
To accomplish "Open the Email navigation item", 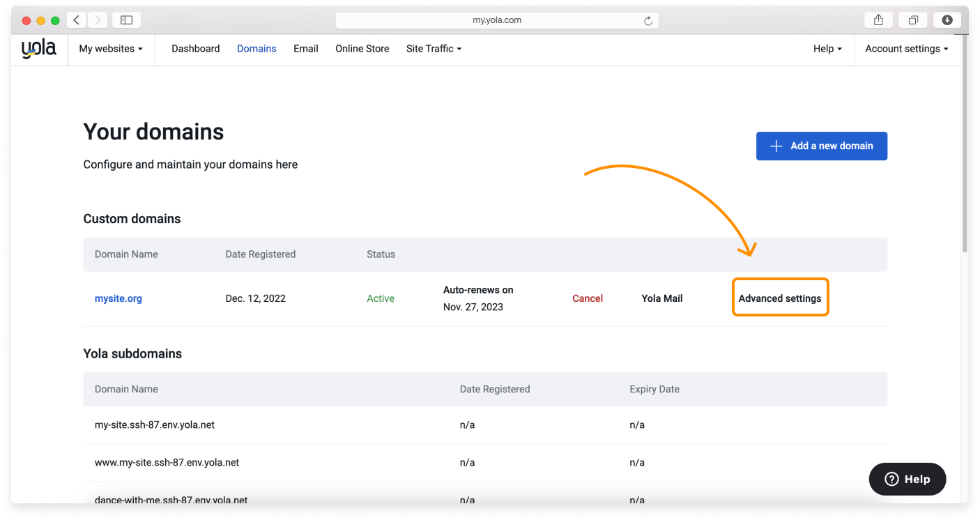I will pyautogui.click(x=305, y=49).
